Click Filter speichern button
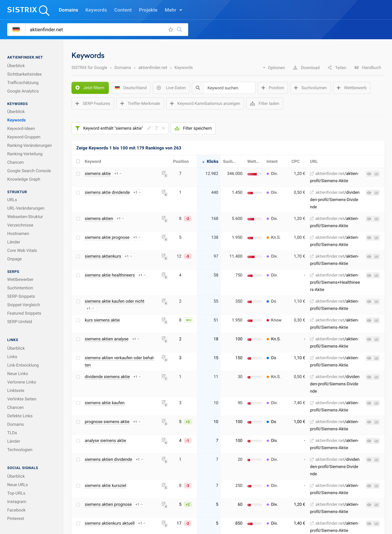 tap(193, 128)
